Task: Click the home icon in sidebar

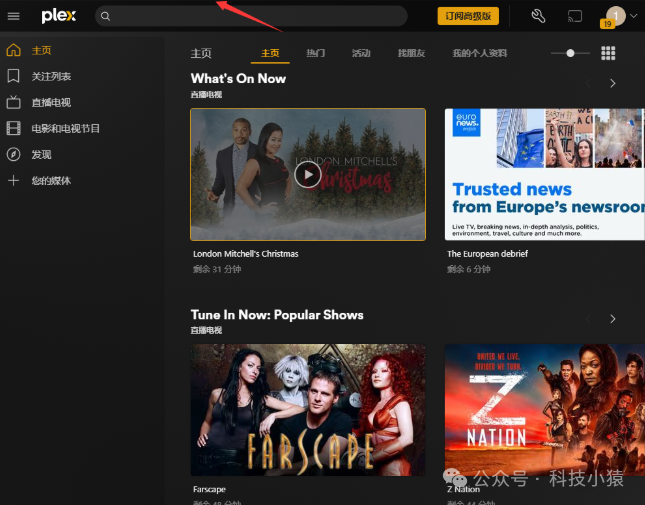Action: [x=14, y=50]
